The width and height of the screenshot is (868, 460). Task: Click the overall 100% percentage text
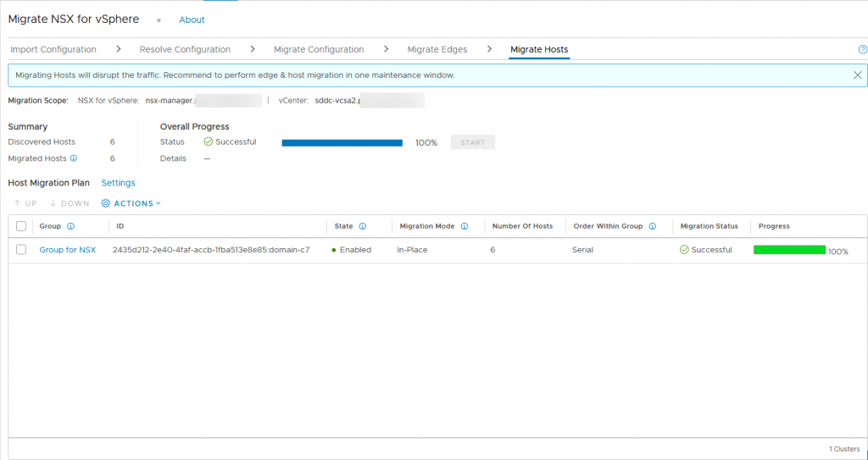[x=426, y=143]
